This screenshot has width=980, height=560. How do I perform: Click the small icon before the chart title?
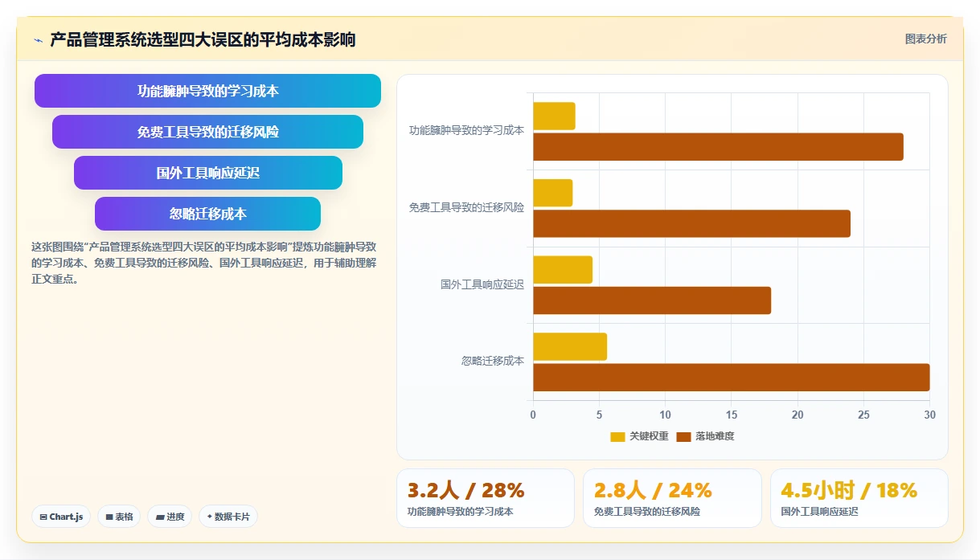click(38, 39)
